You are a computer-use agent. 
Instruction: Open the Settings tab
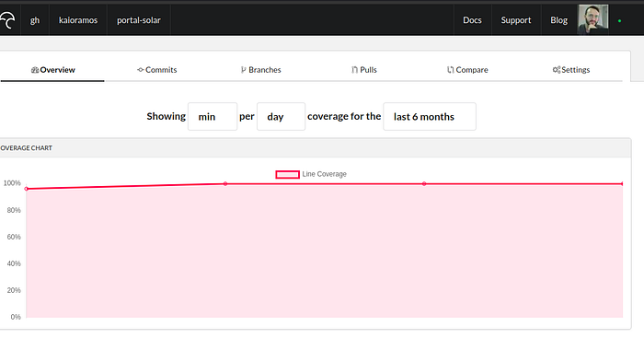[x=571, y=70]
